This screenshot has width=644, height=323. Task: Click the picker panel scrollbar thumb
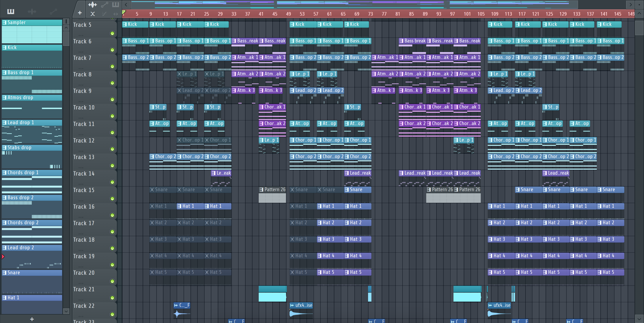pyautogui.click(x=66, y=39)
